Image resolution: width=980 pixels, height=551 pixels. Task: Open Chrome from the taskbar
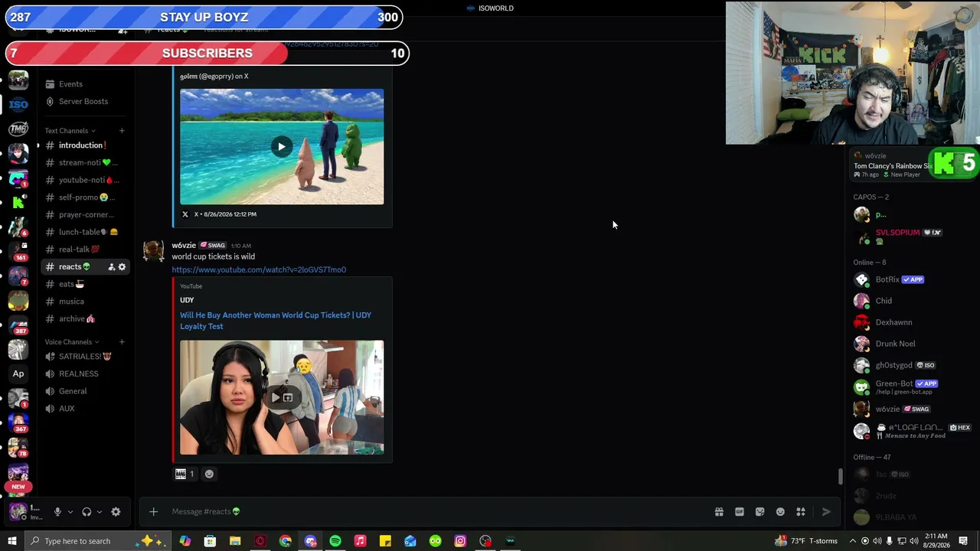pos(286,541)
